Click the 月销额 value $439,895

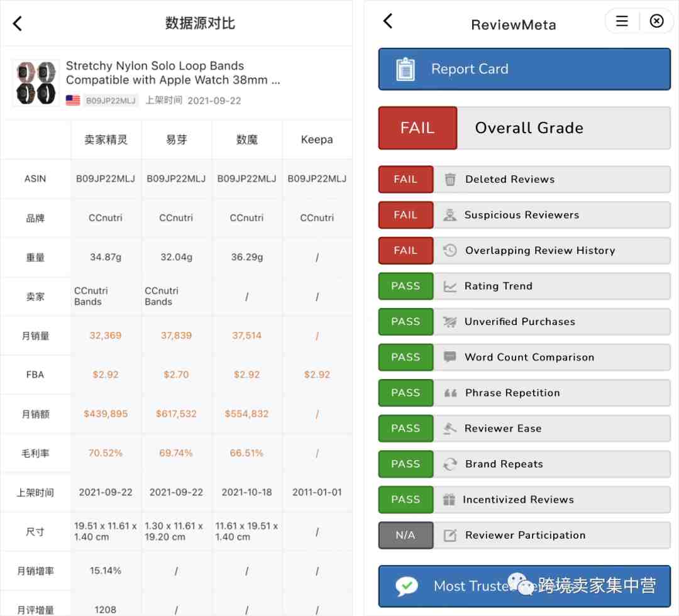[x=106, y=414]
